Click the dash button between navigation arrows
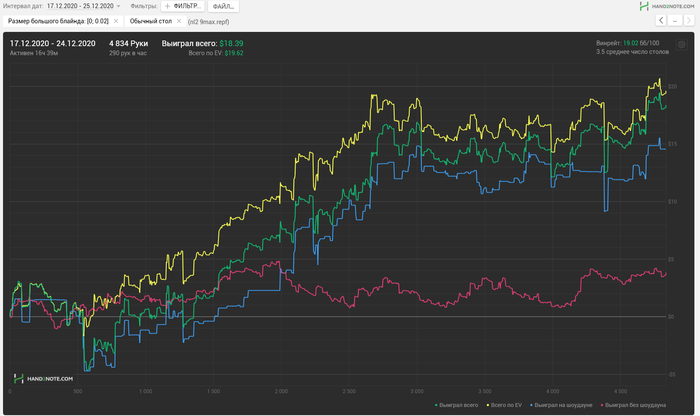The height and width of the screenshot is (416, 700). click(x=675, y=21)
